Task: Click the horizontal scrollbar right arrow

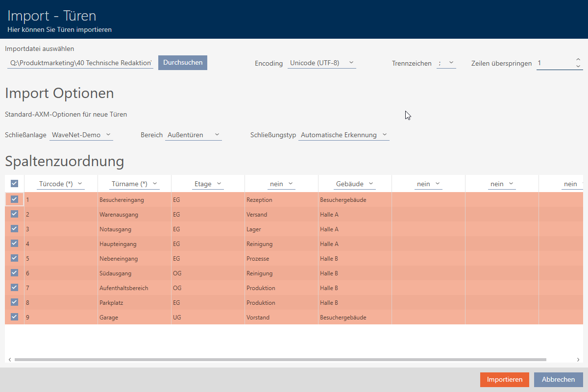Action: (579, 360)
